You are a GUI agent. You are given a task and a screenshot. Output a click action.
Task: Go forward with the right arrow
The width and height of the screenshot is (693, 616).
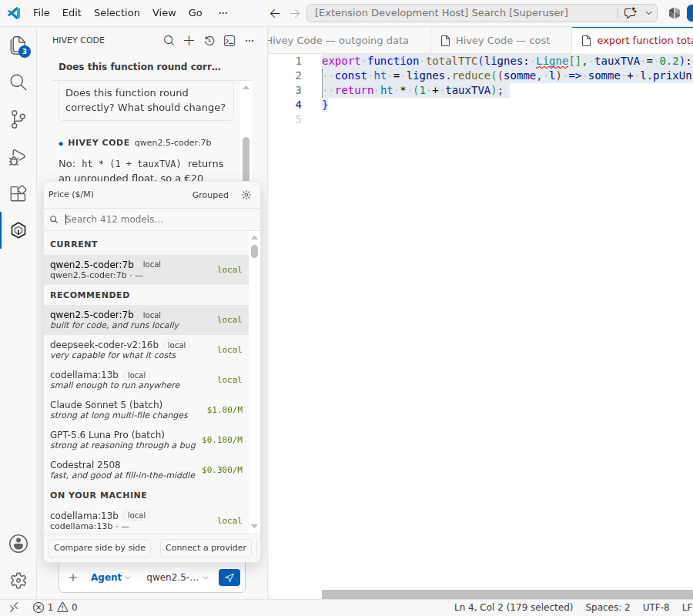[x=295, y=13]
